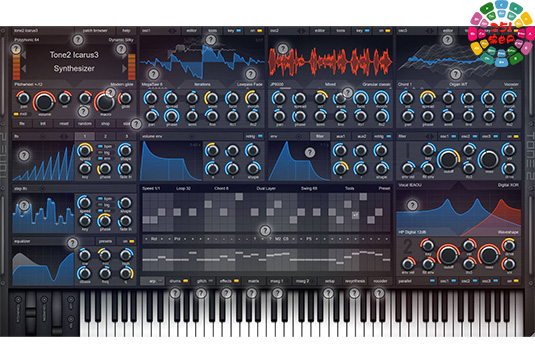Screen dimensions: 535x363
Task: Toggle osc2 on switch
Action: pos(388,31)
